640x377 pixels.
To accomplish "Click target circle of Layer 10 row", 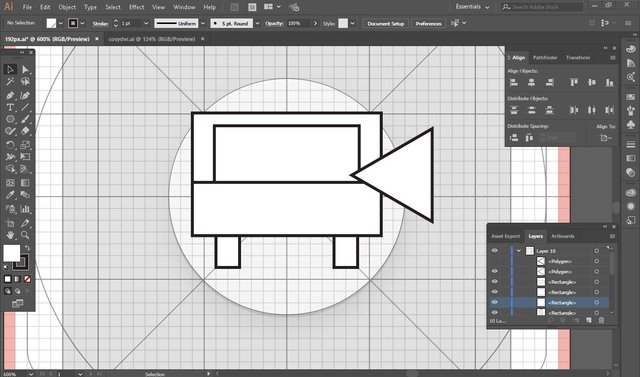I will point(597,251).
